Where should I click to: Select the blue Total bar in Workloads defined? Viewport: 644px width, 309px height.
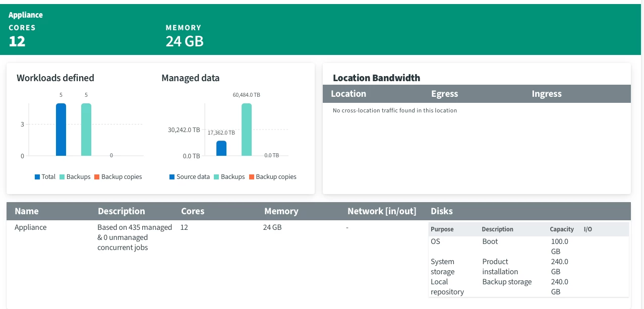pyautogui.click(x=61, y=130)
